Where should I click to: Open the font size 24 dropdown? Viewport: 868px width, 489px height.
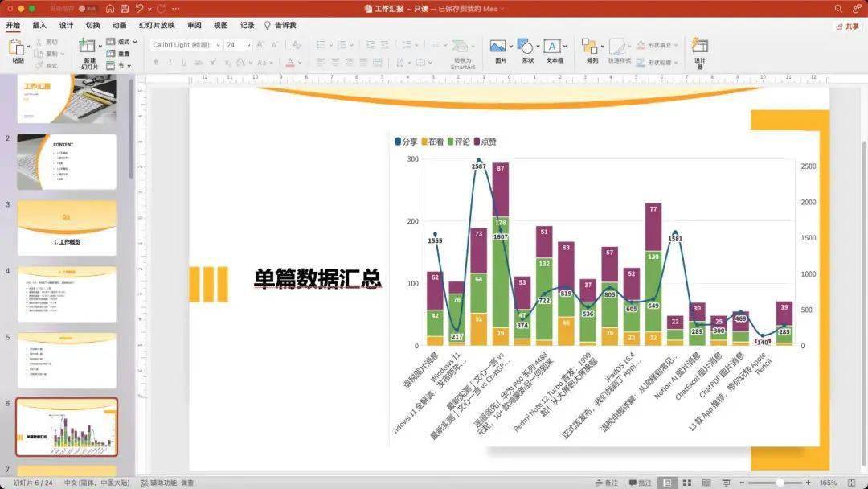[248, 45]
